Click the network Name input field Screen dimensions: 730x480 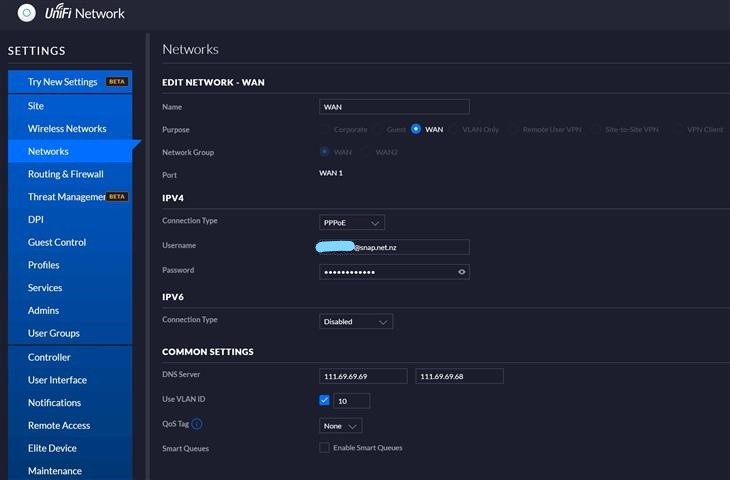(x=394, y=107)
